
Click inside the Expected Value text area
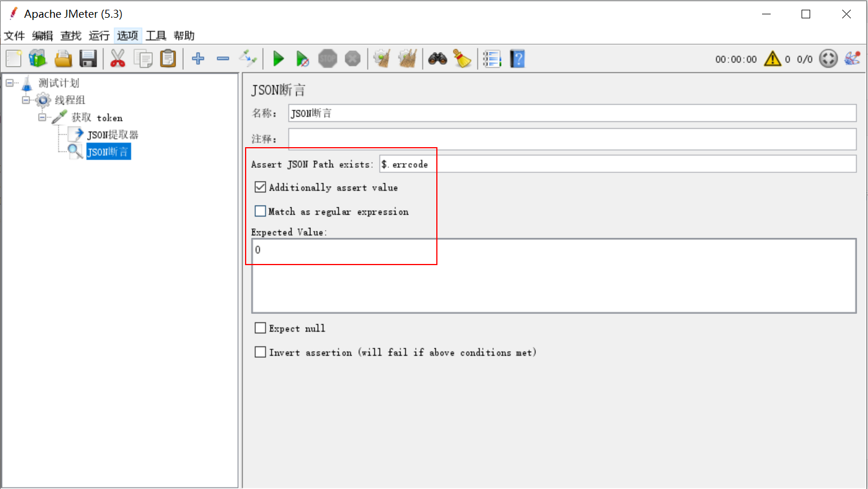coord(554,276)
